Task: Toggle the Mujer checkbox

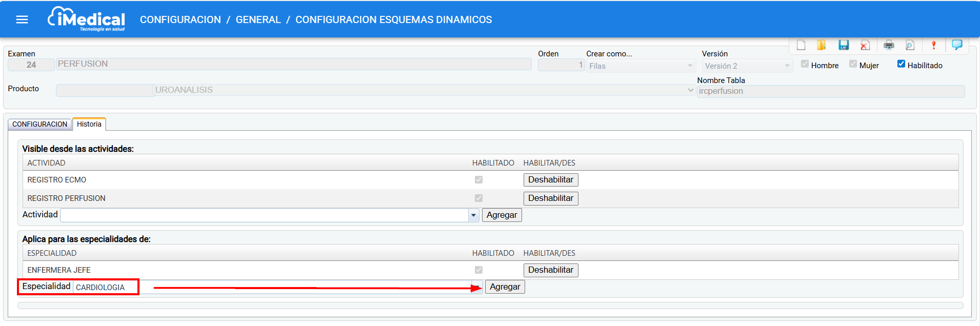Action: tap(853, 64)
